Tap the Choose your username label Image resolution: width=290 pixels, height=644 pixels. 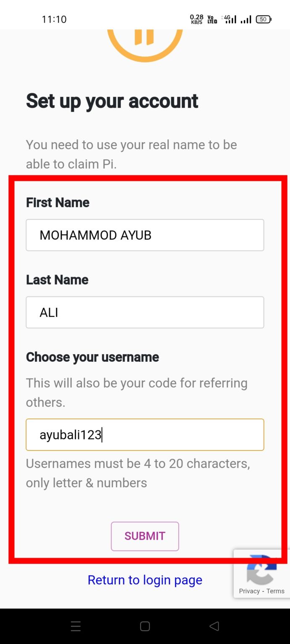click(92, 357)
